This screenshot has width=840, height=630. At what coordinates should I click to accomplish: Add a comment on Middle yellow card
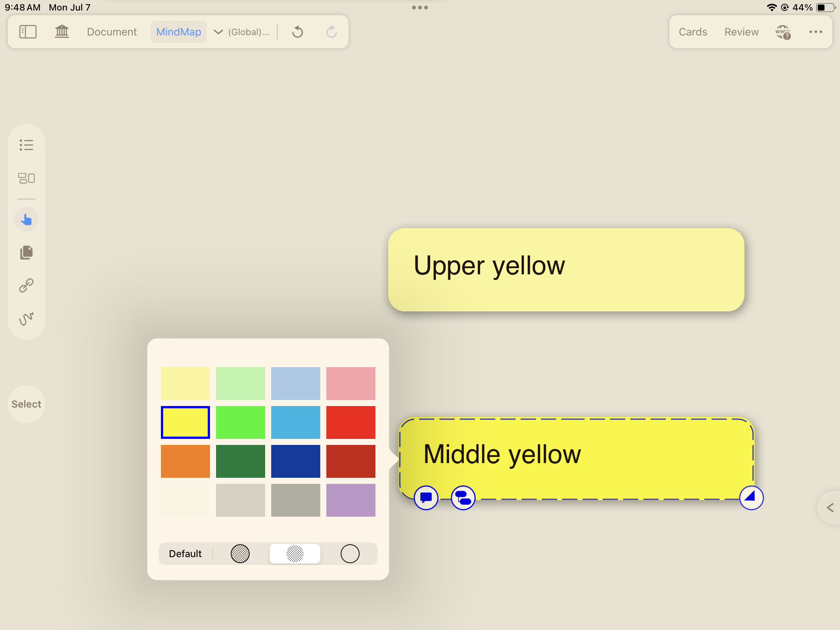click(426, 497)
